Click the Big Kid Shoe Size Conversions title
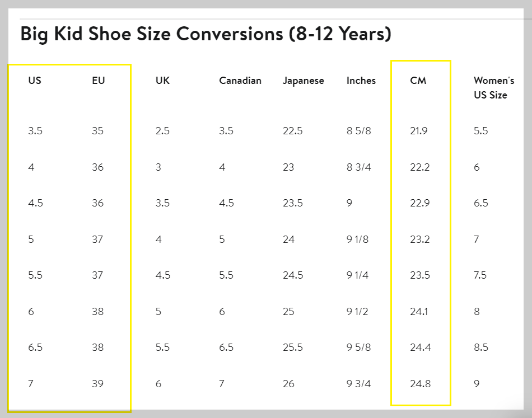The height and width of the screenshot is (418, 532). [x=206, y=34]
